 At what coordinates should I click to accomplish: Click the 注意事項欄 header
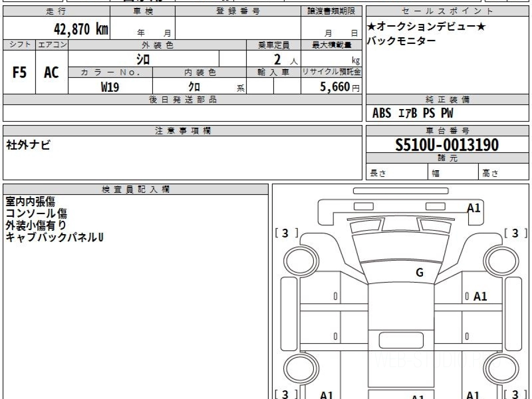tap(183, 131)
